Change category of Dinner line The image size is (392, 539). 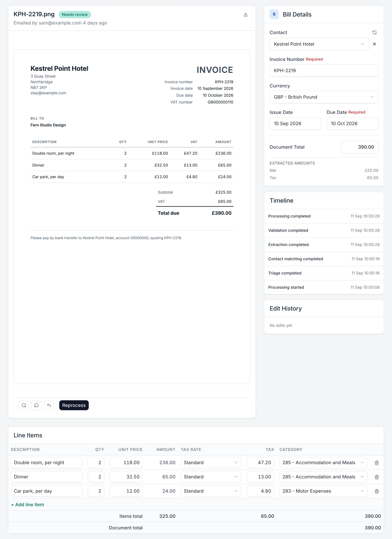point(323,477)
